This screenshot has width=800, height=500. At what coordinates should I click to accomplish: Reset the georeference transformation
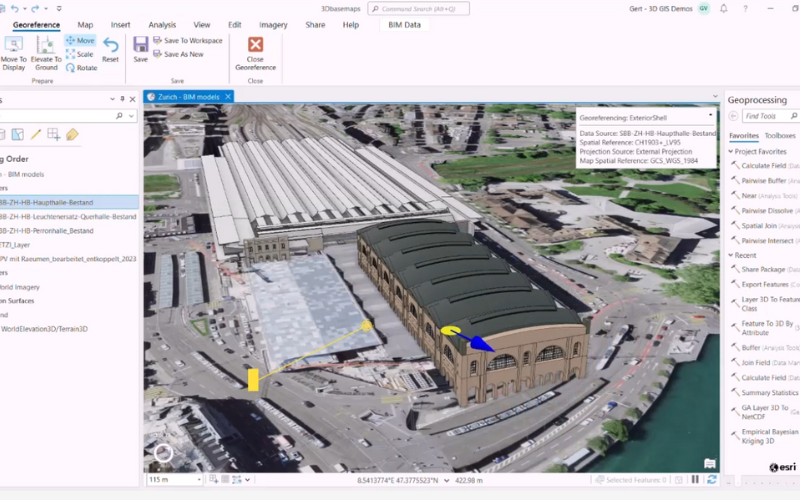[x=110, y=50]
